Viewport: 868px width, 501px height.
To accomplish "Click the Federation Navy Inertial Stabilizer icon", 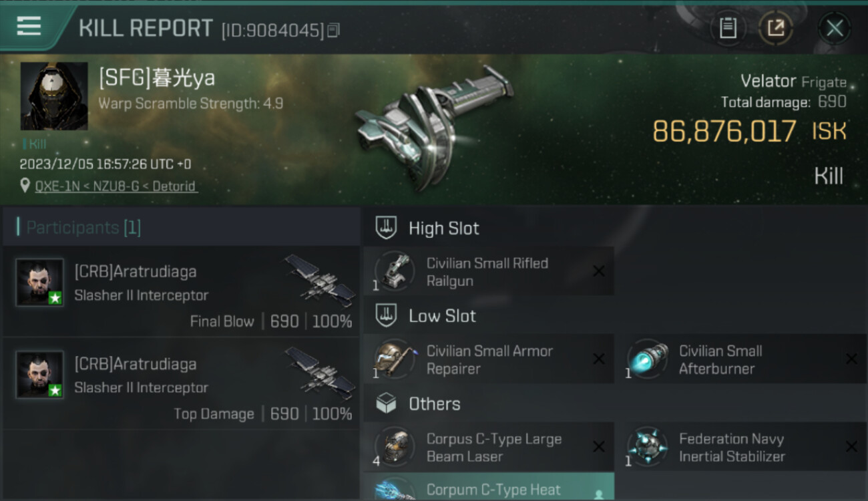I will pos(647,447).
